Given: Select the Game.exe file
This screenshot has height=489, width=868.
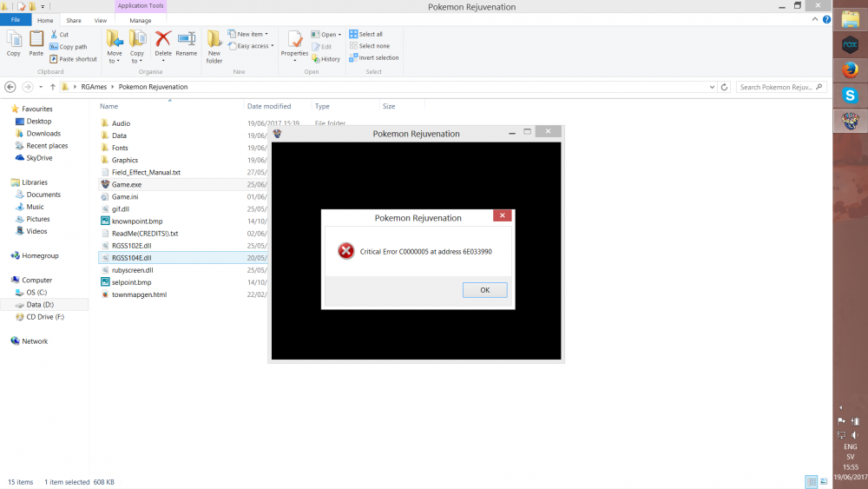Looking at the screenshot, I should pos(126,184).
